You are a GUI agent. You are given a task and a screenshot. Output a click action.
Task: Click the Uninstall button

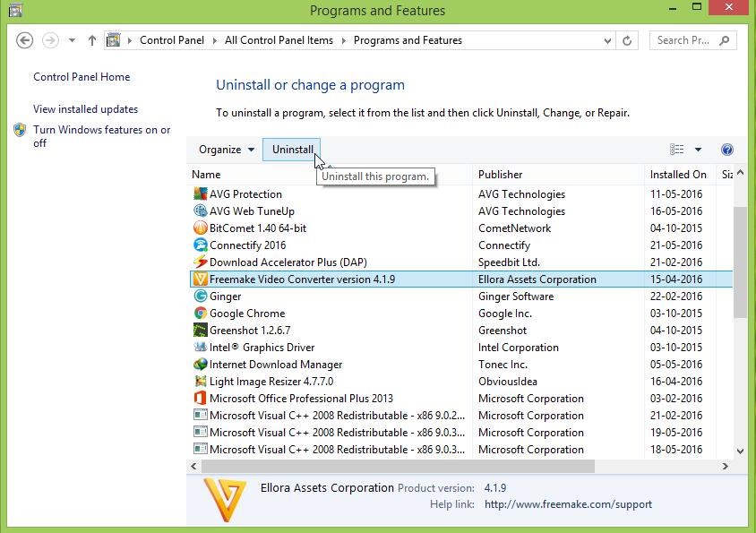pyautogui.click(x=292, y=150)
